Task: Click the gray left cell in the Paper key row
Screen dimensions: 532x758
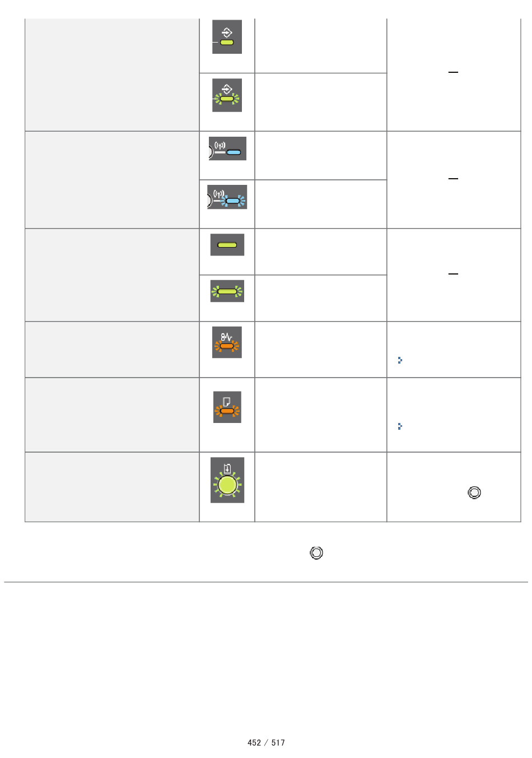Action: 112,487
